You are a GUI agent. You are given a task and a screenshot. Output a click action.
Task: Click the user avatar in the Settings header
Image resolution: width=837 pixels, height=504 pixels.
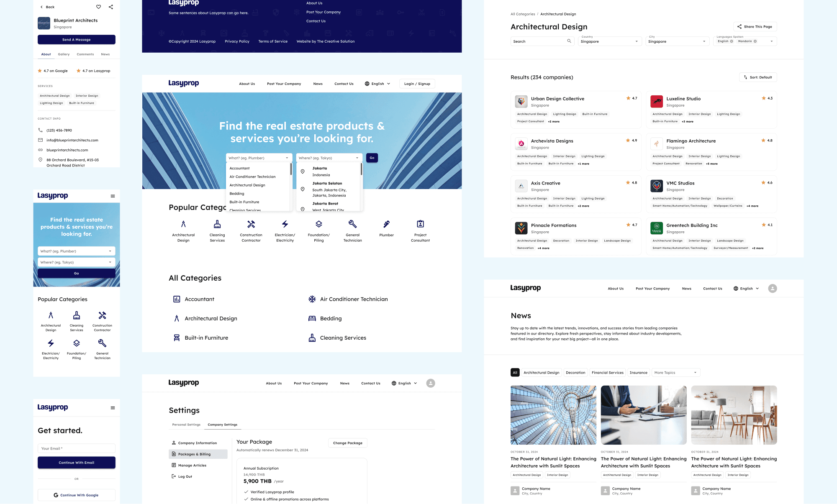431,383
